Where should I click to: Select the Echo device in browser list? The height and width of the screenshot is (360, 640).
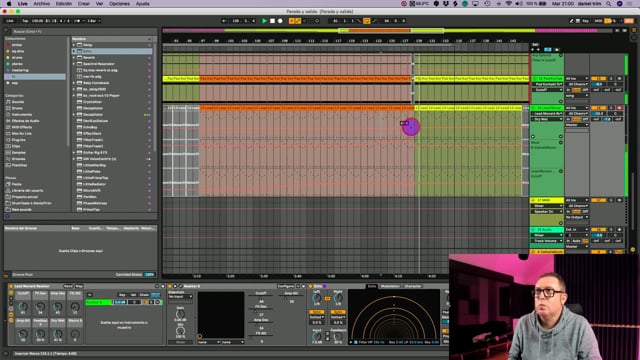tap(112, 51)
